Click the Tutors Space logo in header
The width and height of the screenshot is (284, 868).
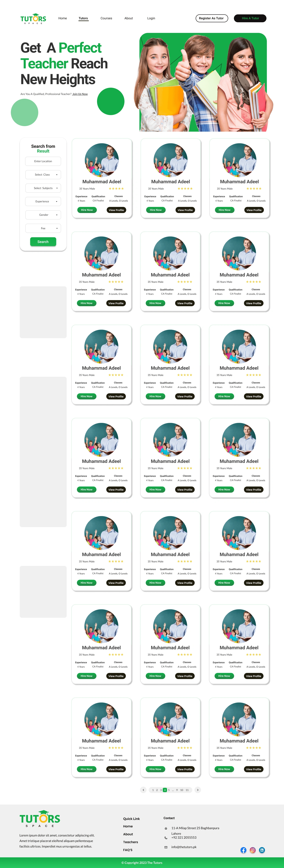pyautogui.click(x=33, y=19)
